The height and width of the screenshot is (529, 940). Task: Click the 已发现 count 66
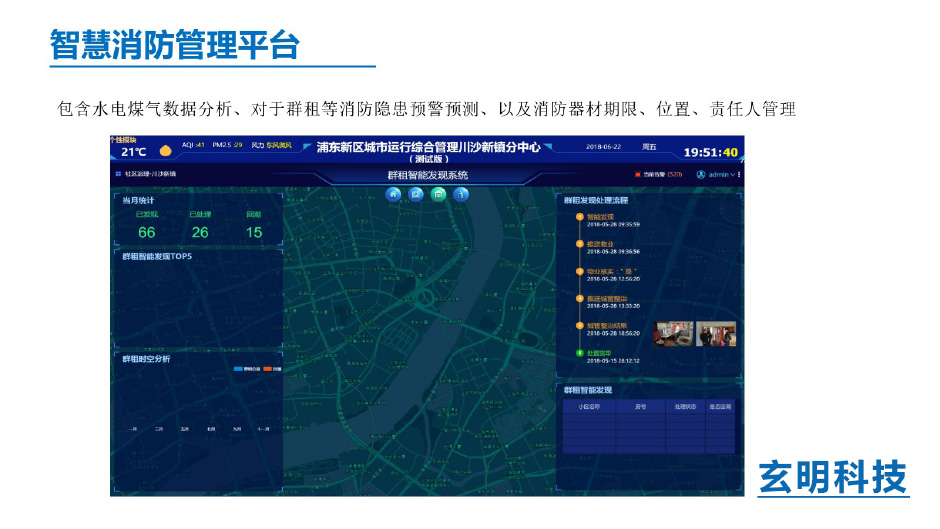[147, 232]
